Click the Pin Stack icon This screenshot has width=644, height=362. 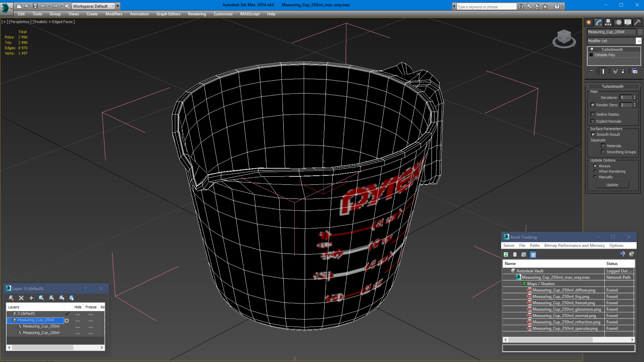591,72
